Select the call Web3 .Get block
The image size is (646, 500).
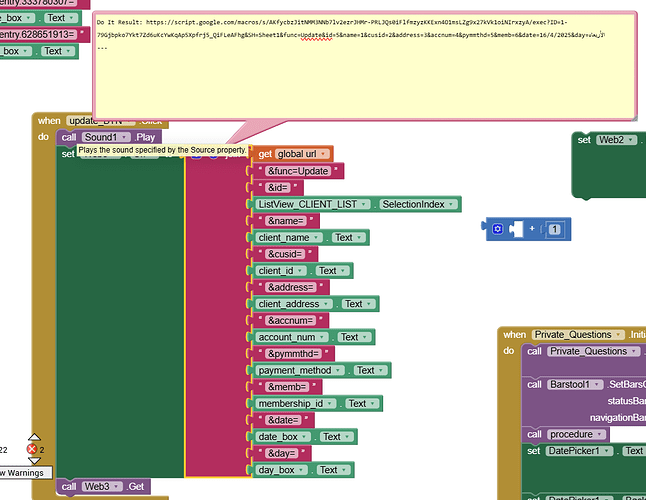[x=103, y=486]
